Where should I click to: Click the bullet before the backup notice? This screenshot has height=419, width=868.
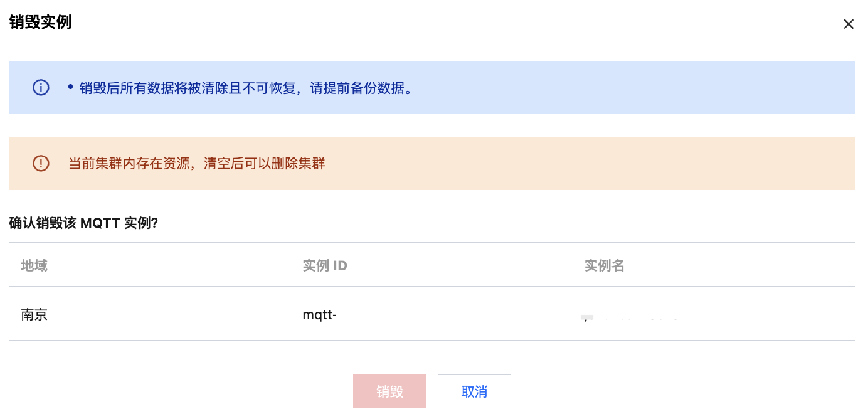(x=71, y=87)
